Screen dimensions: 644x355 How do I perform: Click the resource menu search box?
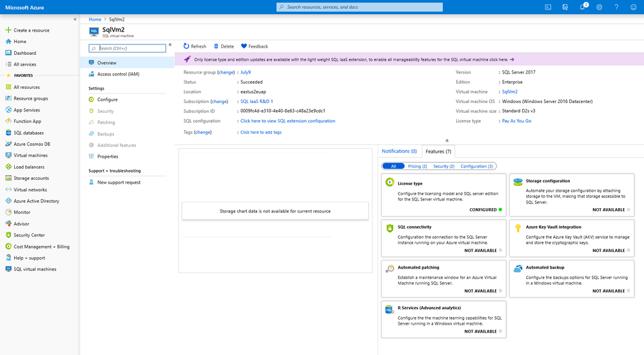[128, 48]
